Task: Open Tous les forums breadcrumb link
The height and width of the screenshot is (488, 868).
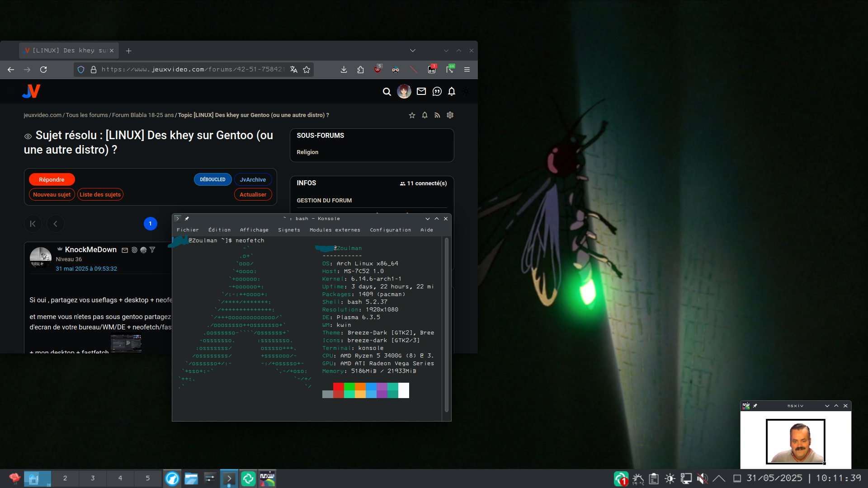Action: pyautogui.click(x=87, y=115)
